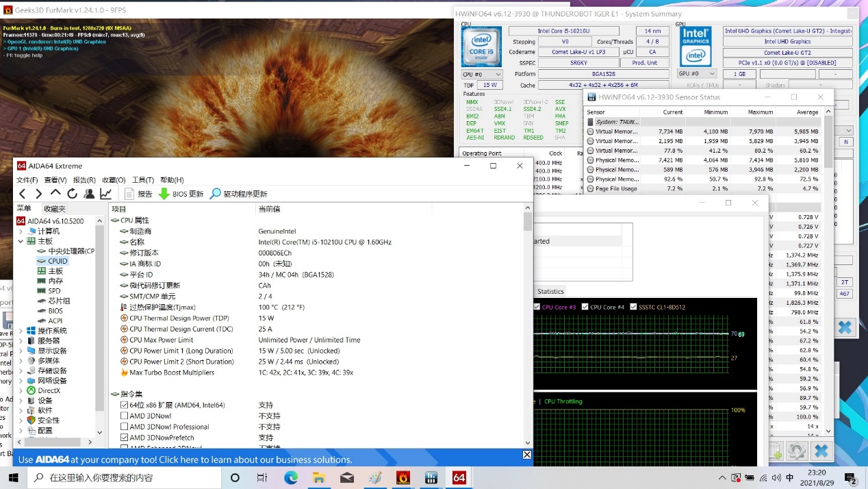Click the 报告 report toolbar button
The width and height of the screenshot is (868, 489).
[x=138, y=194]
